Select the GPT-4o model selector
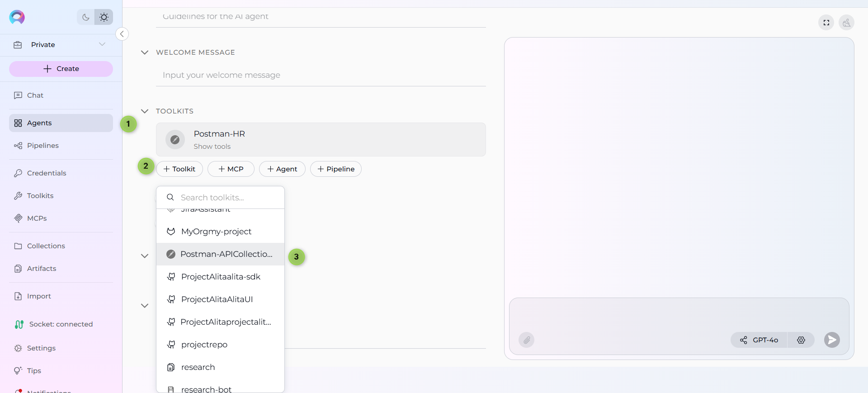This screenshot has width=868, height=393. click(x=759, y=340)
